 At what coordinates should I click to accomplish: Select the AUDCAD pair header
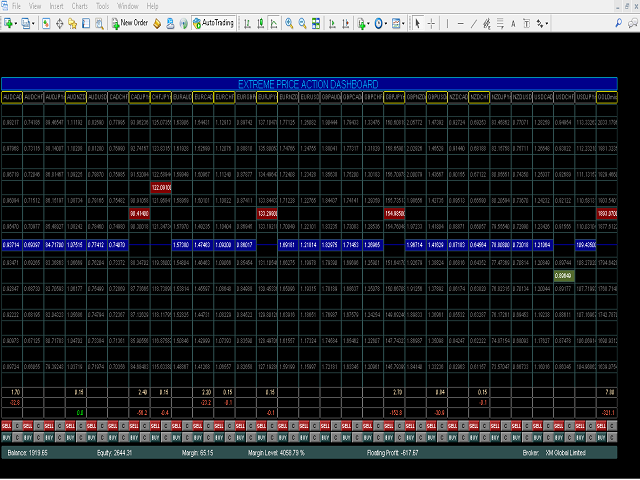12,97
